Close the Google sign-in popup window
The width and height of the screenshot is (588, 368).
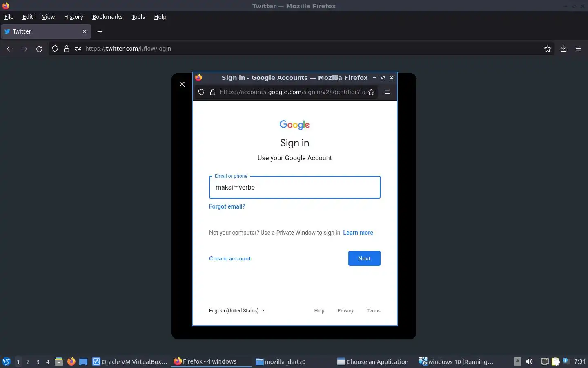[392, 78]
